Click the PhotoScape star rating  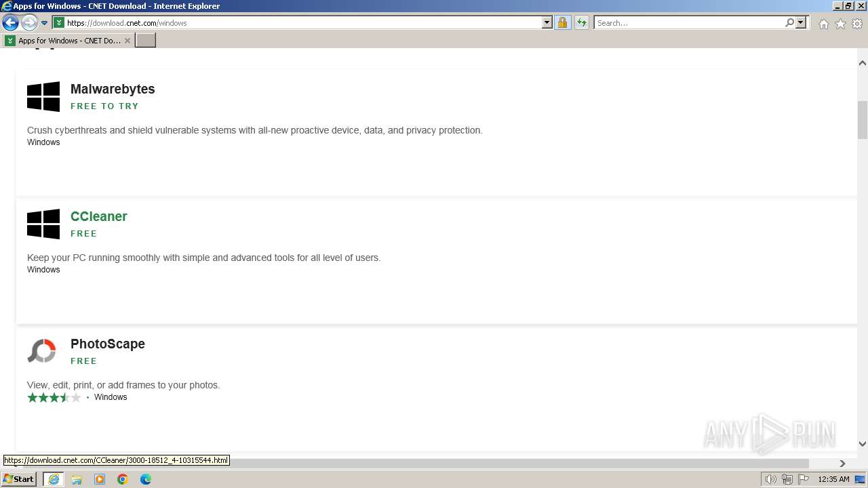pyautogui.click(x=54, y=397)
